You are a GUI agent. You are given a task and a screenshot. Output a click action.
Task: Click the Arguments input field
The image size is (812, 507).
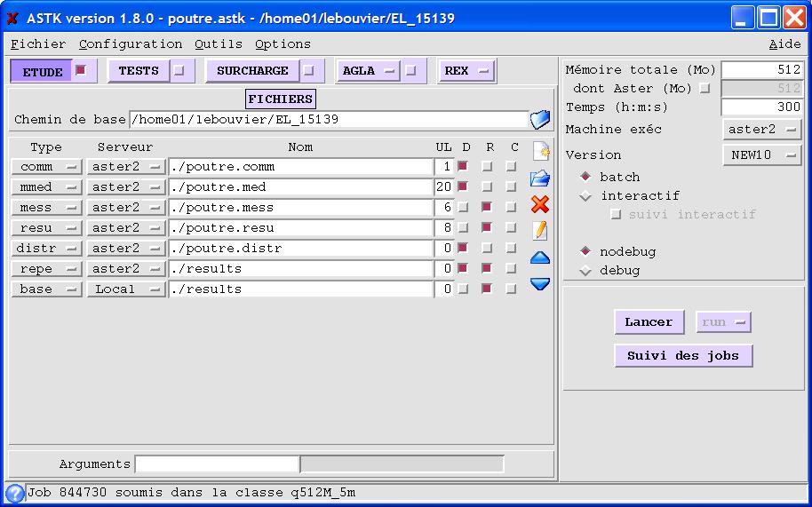pyautogui.click(x=217, y=464)
